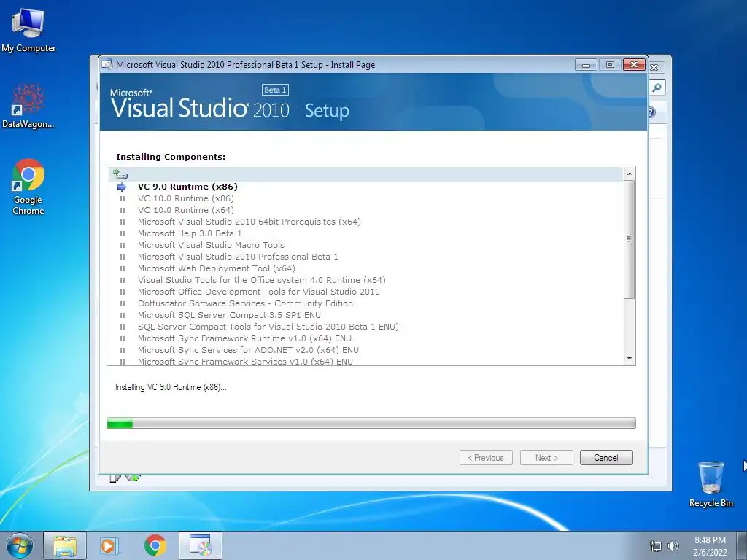Click the green installation progress bar
747x560 pixels.
click(371, 423)
